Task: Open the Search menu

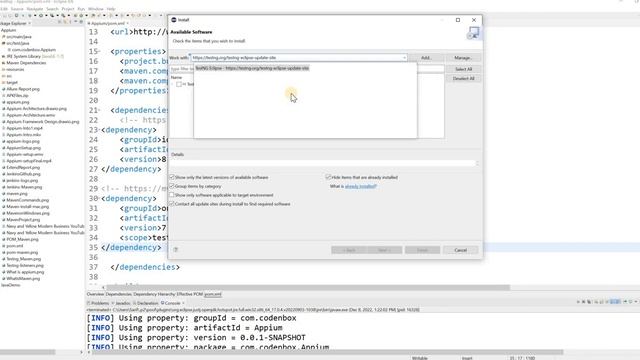Action: tap(52, 9)
